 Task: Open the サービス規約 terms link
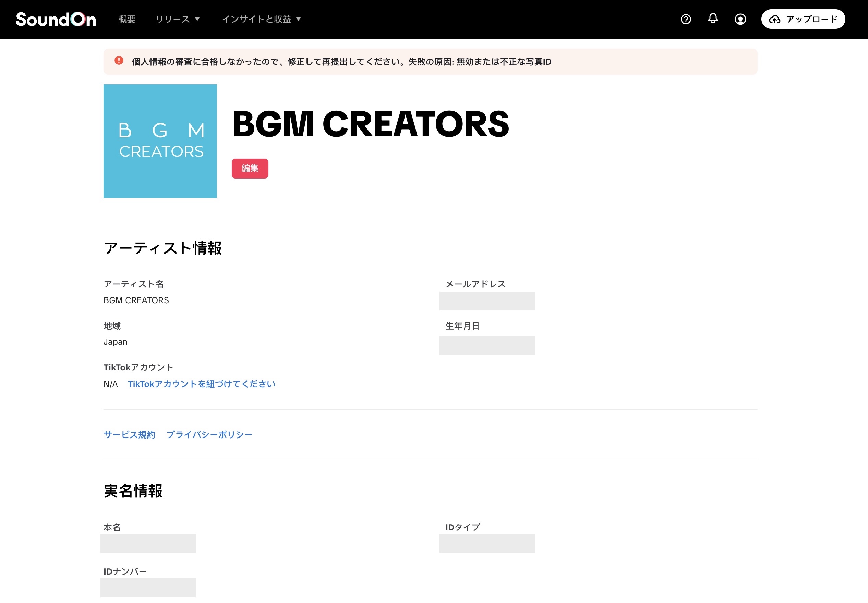[129, 435]
